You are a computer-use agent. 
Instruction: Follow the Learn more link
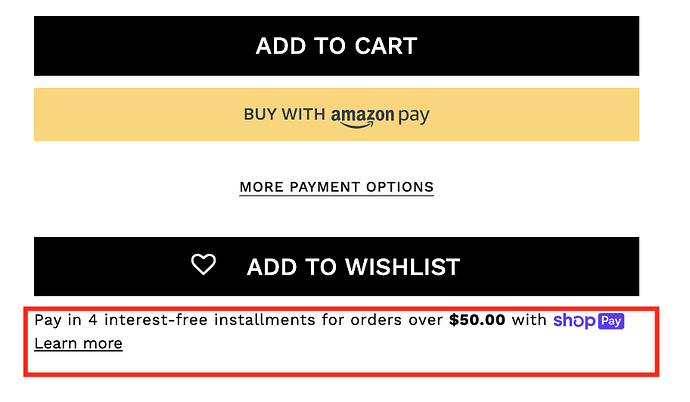pos(78,344)
